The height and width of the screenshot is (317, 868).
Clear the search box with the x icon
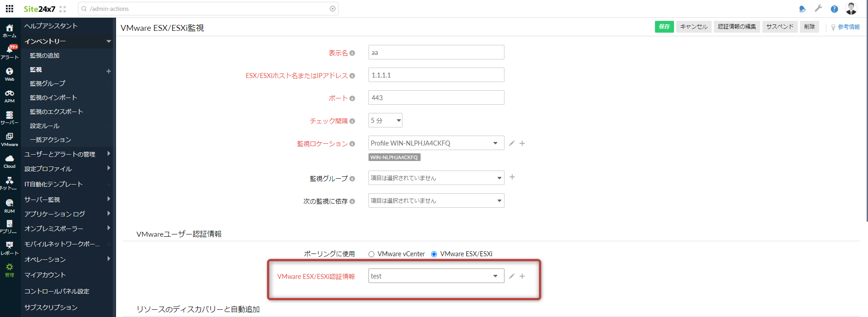(333, 9)
